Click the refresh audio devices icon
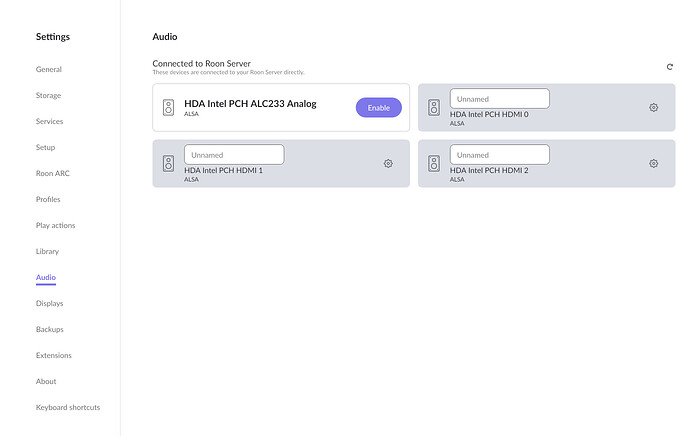This screenshot has height=436, width=690. coord(670,67)
